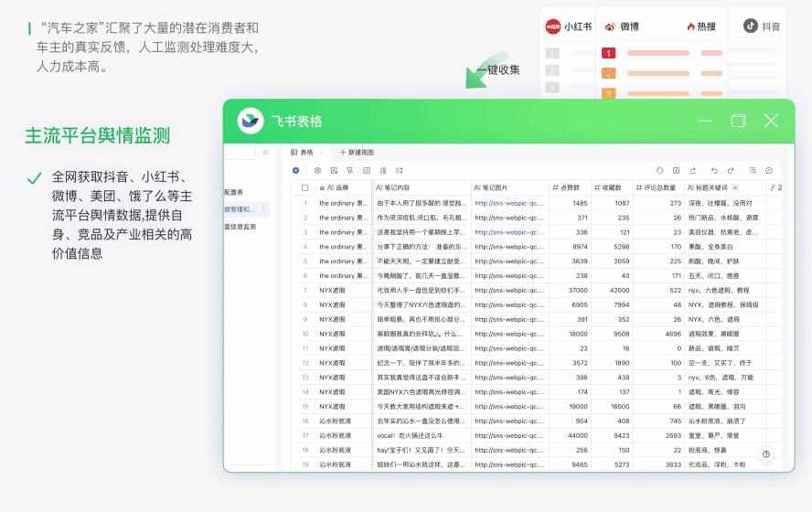The width and height of the screenshot is (812, 512).
Task: Click 新建视图 to add a view
Action: pyautogui.click(x=357, y=152)
